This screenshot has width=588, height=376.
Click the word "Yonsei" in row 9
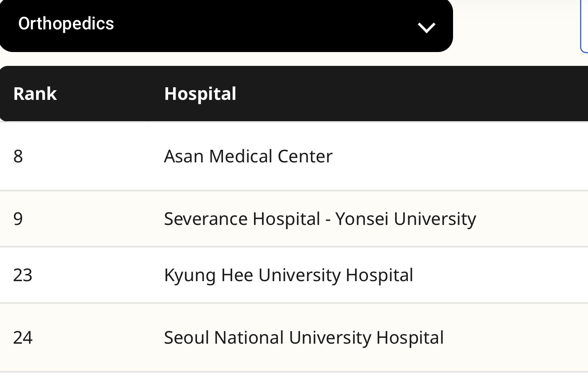[x=361, y=219]
